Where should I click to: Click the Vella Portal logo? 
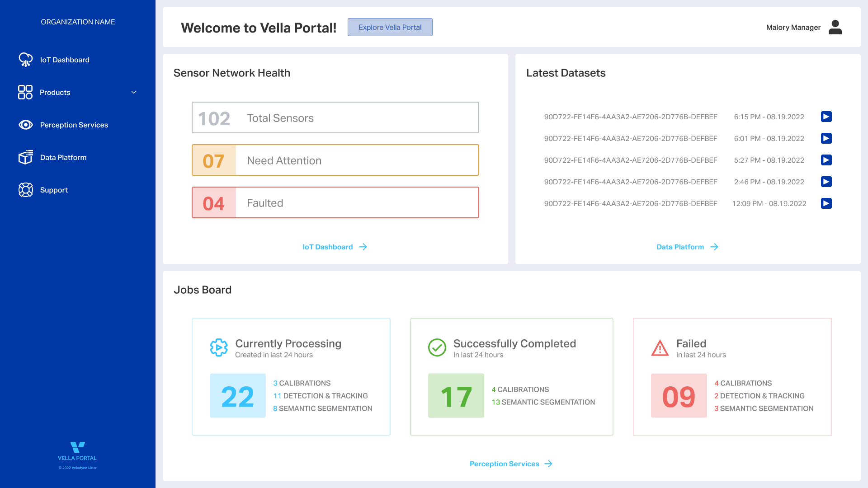click(77, 447)
